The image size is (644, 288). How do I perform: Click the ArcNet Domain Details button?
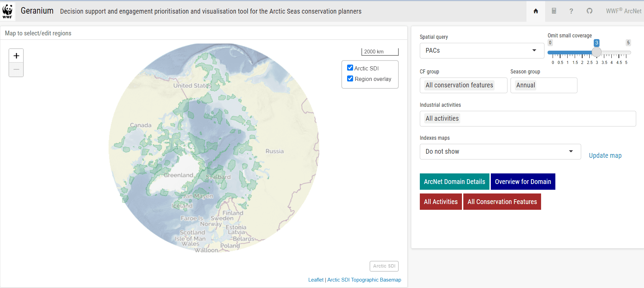tap(454, 182)
